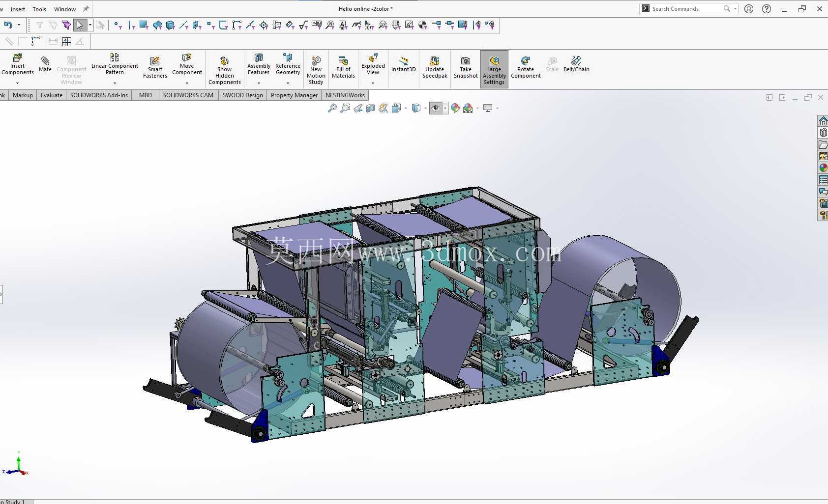Switch to SOLIDWORKS CAM tab
828x504 pixels.
188,95
